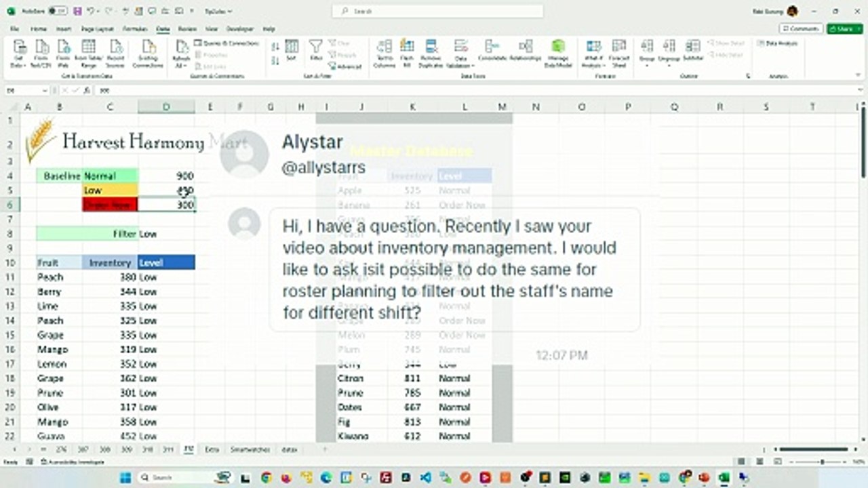Click the Save icon in title bar
The height and width of the screenshot is (488, 868).
pyautogui.click(x=78, y=12)
